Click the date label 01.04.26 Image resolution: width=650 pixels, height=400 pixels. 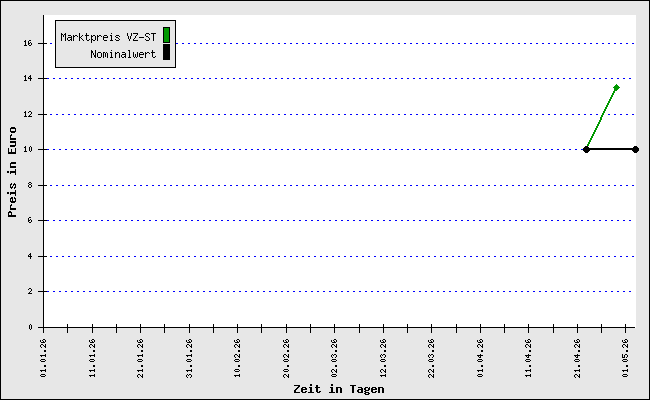click(480, 358)
